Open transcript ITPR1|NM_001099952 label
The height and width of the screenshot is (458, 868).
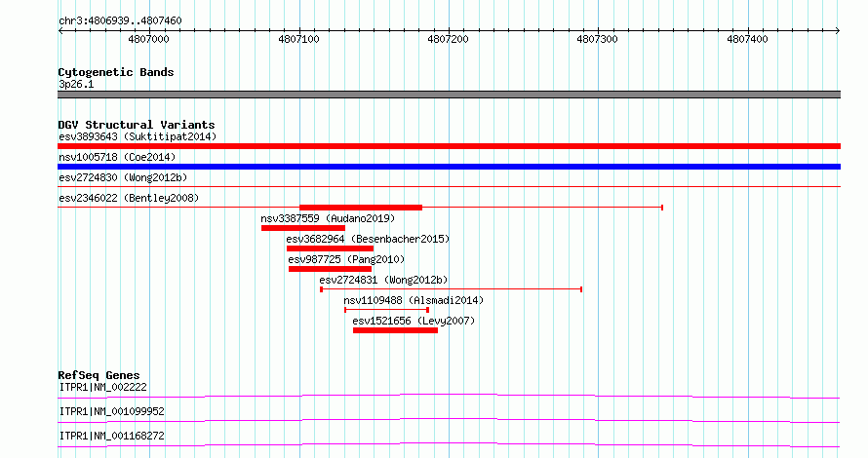[111, 411]
